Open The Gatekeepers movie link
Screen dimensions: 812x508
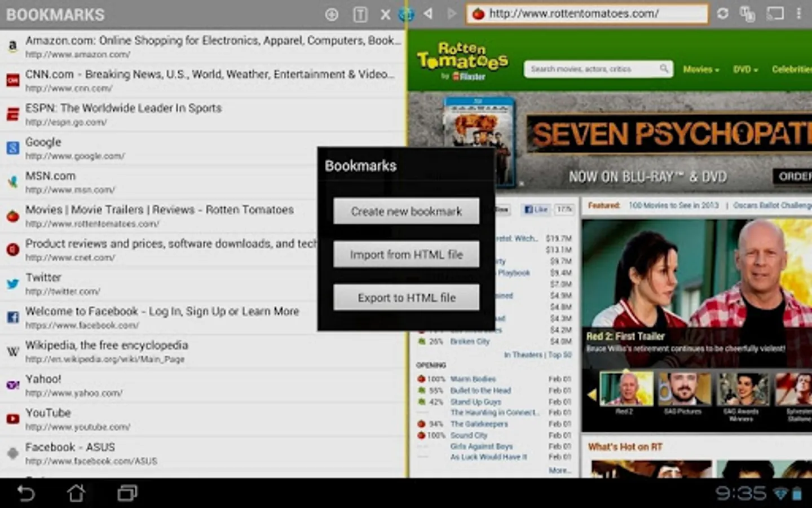479,424
